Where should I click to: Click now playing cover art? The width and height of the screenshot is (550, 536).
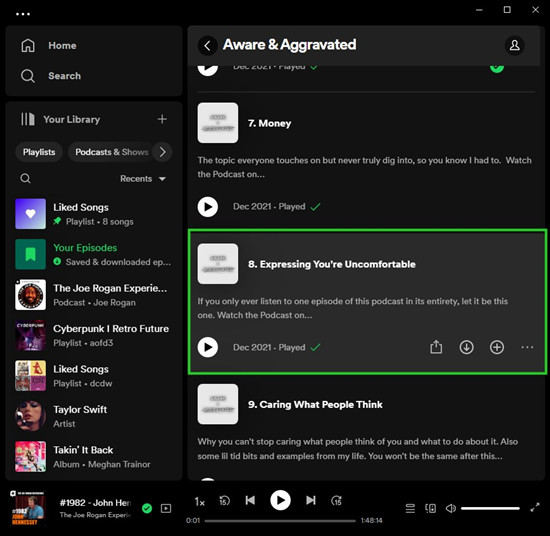click(28, 508)
